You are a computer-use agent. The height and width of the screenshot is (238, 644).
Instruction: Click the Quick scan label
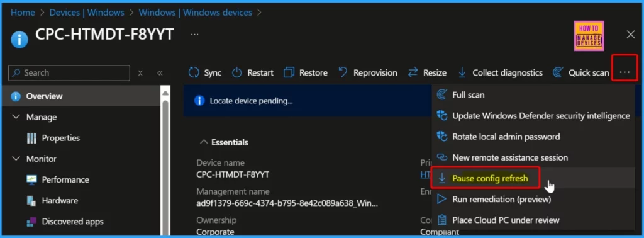589,73
